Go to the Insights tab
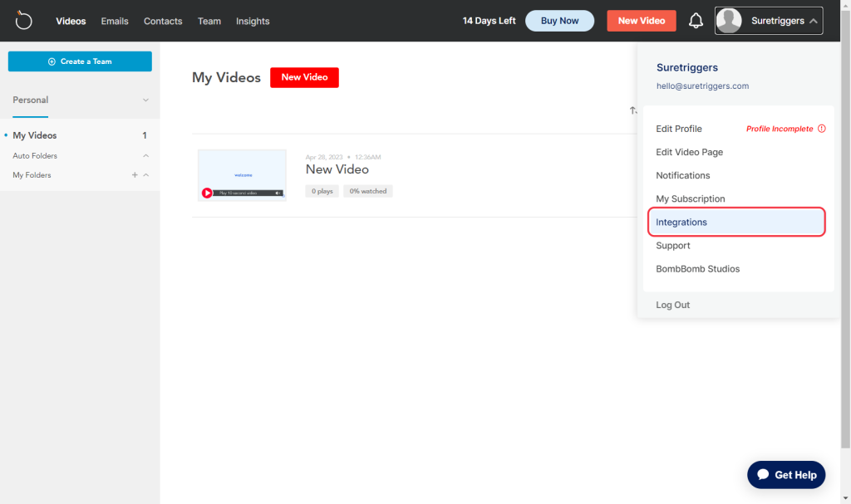Image resolution: width=851 pixels, height=504 pixels. [x=253, y=21]
